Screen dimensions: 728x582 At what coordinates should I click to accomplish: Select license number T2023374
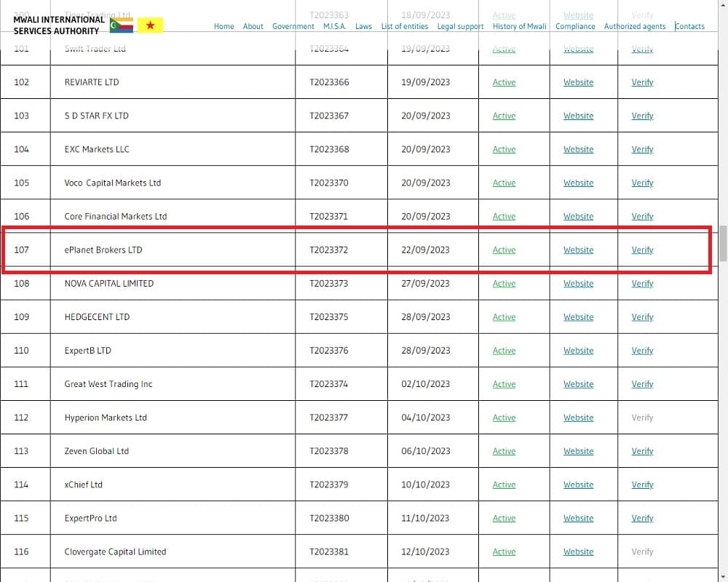tap(341, 384)
